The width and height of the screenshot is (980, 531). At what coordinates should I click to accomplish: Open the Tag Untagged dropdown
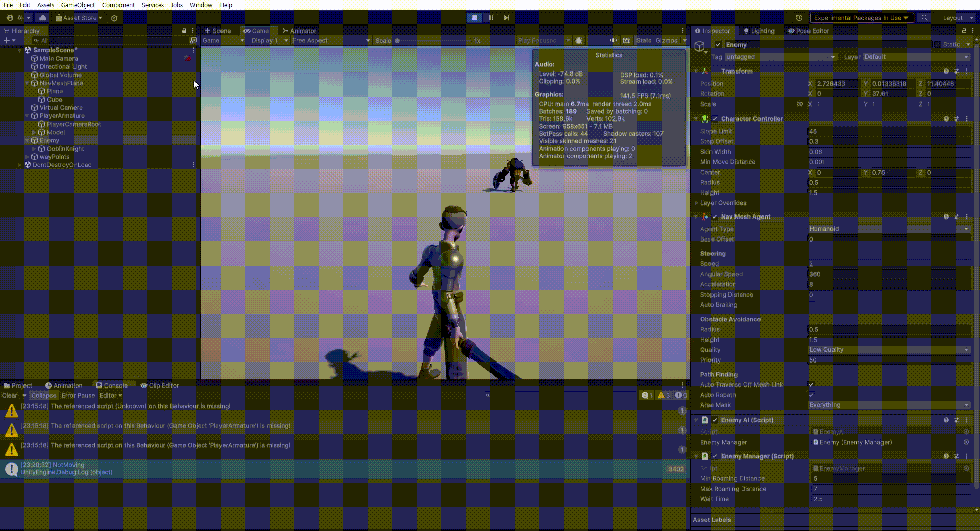pyautogui.click(x=780, y=57)
